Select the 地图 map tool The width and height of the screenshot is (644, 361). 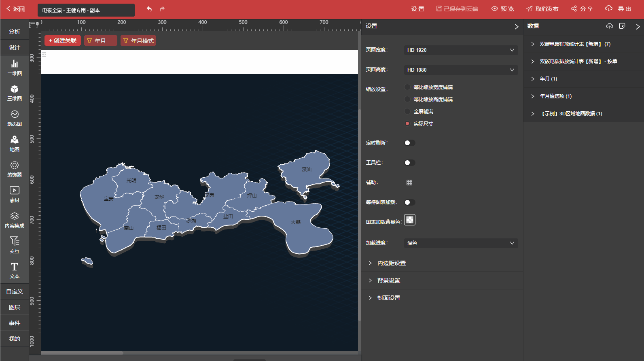15,144
